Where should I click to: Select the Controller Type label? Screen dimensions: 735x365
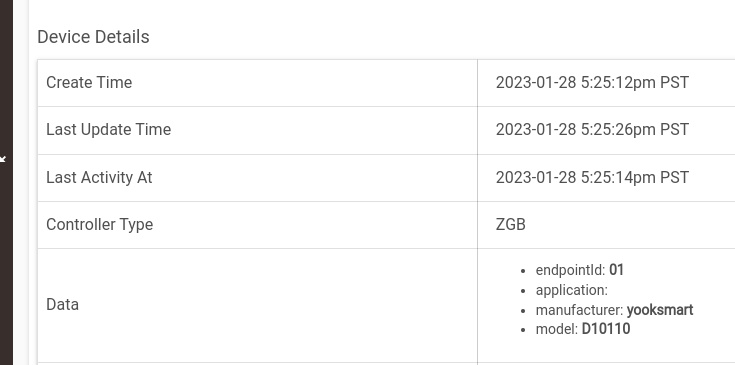tap(99, 224)
